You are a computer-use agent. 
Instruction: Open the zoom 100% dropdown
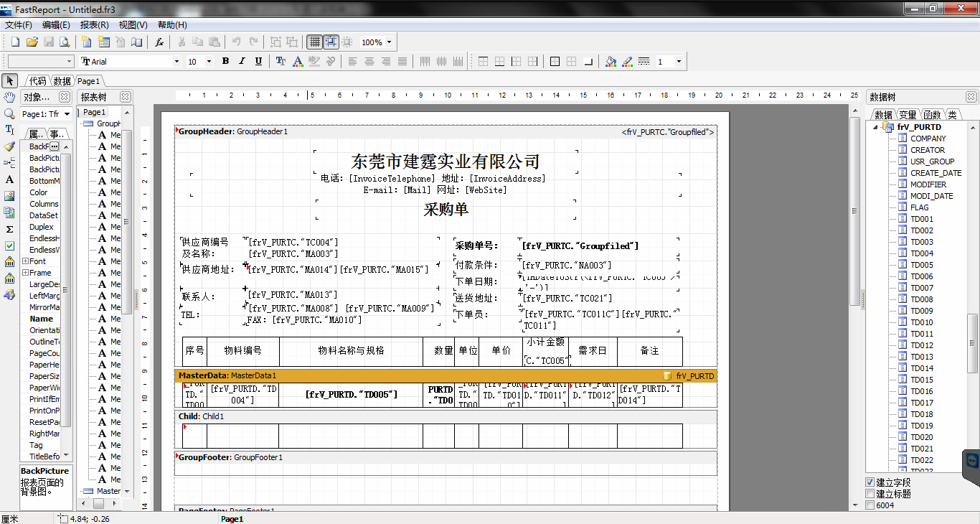[x=377, y=42]
